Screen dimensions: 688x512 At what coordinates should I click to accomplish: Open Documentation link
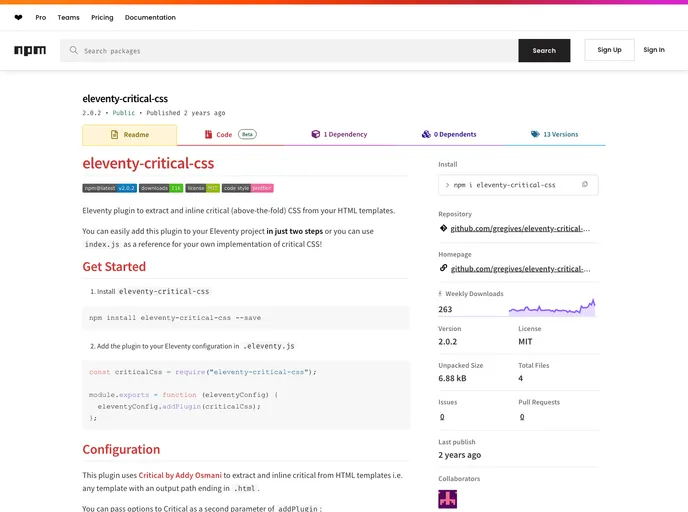[150, 18]
